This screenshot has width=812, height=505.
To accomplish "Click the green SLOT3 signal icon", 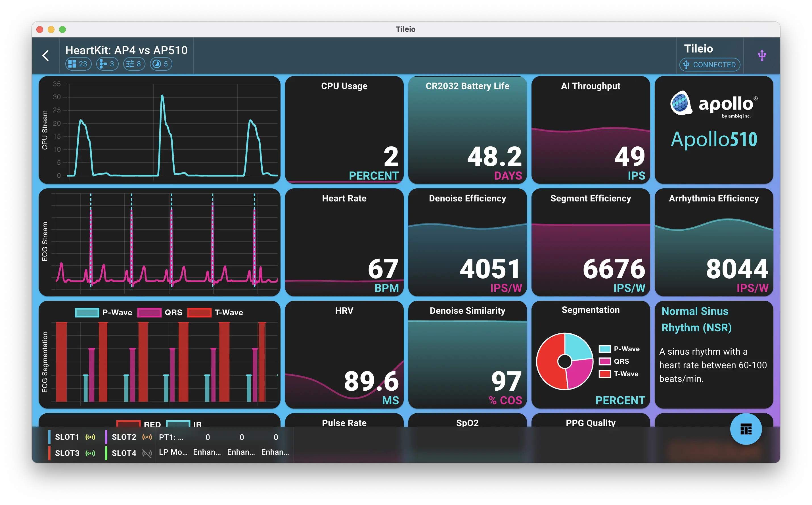I will click(90, 453).
